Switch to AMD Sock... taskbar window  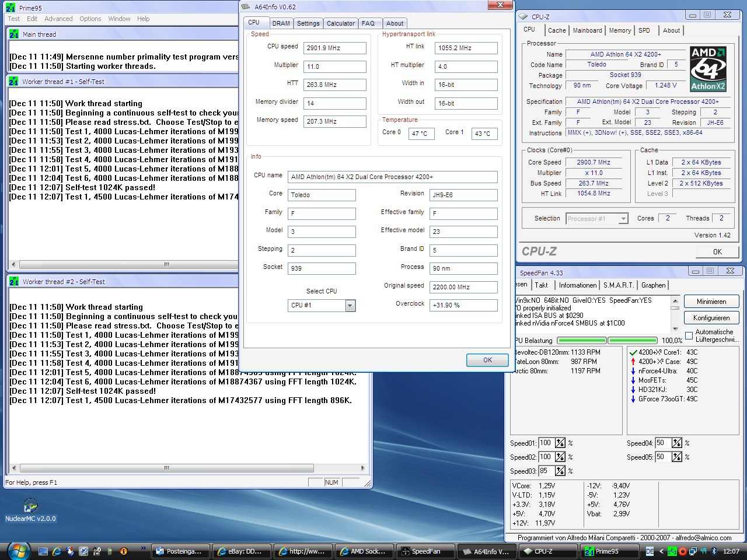(x=364, y=551)
